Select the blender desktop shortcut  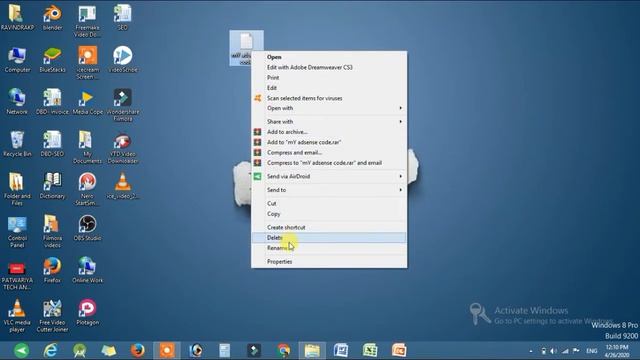pyautogui.click(x=52, y=18)
